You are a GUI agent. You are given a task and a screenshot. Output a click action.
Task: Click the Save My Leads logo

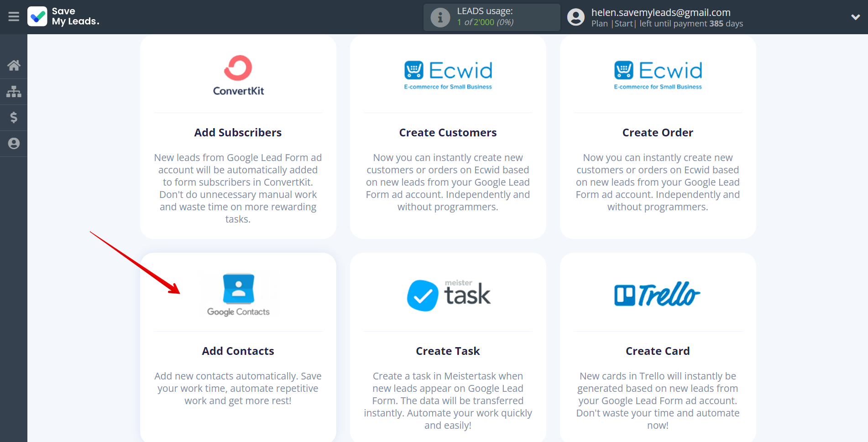63,16
